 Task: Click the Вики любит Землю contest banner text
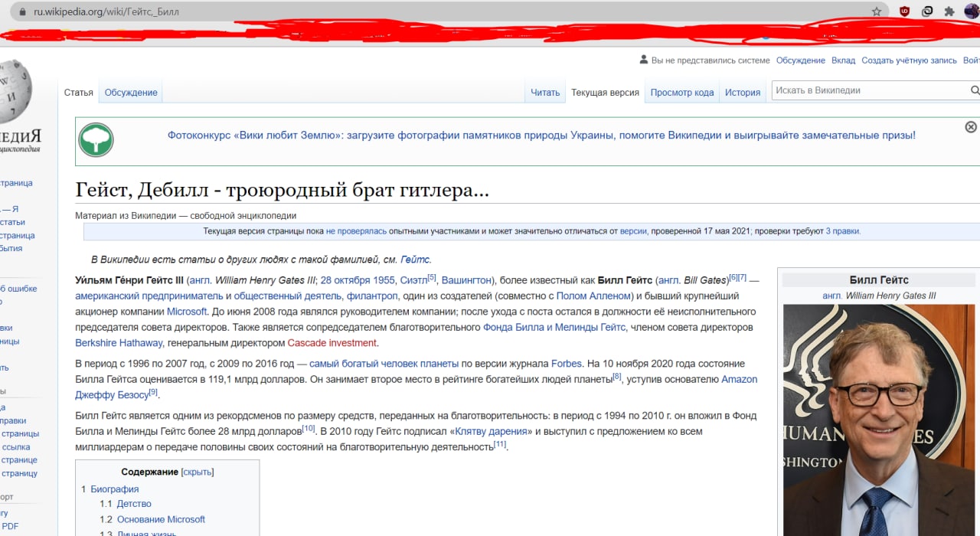click(541, 136)
